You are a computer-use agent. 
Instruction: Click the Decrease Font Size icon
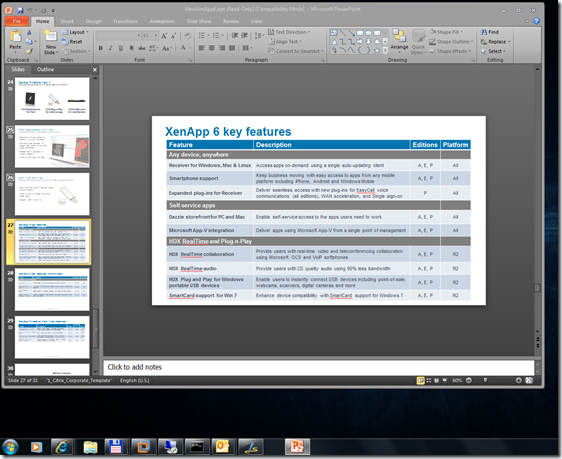point(173,35)
